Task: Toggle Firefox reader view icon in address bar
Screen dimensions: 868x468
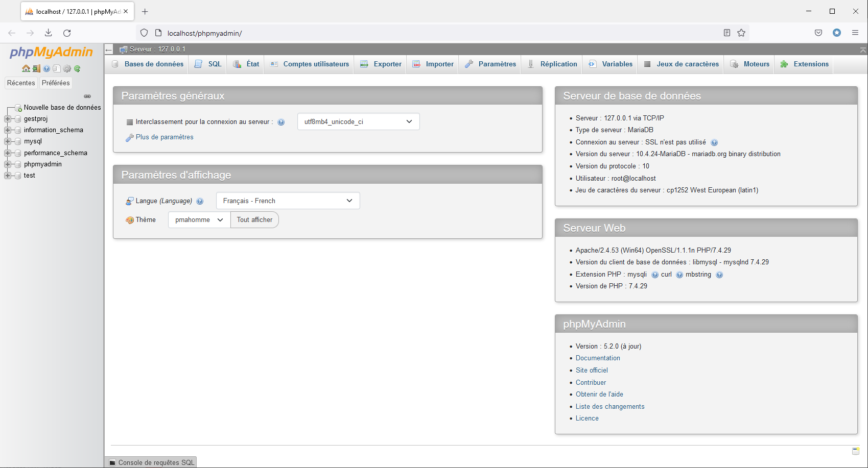Action: 726,33
